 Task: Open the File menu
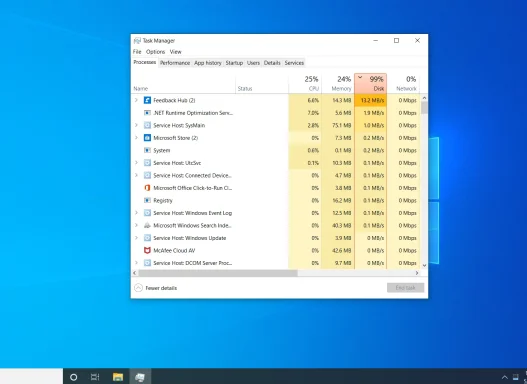pyautogui.click(x=137, y=52)
